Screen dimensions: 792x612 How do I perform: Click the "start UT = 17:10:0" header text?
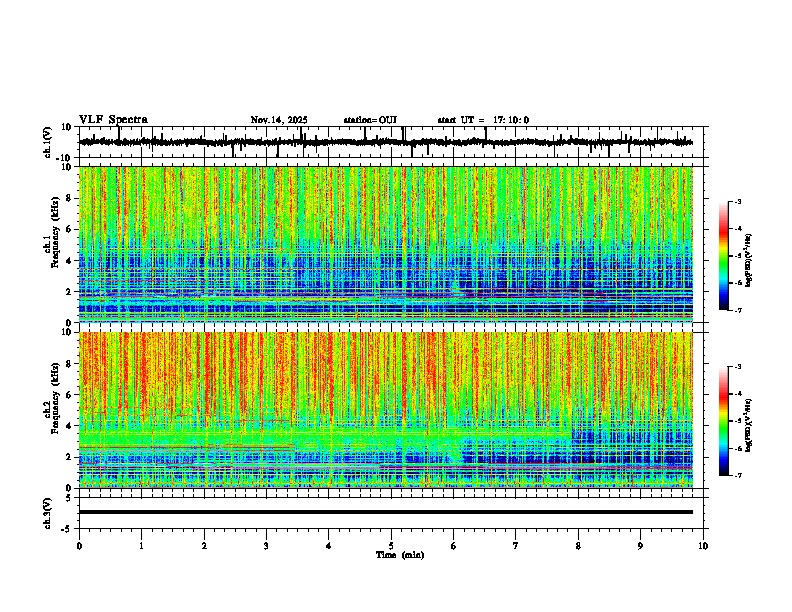483,120
